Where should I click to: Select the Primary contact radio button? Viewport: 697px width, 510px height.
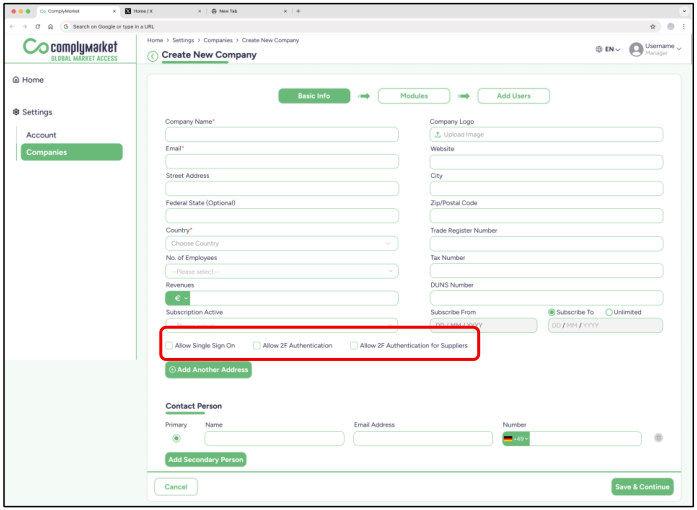(x=176, y=438)
